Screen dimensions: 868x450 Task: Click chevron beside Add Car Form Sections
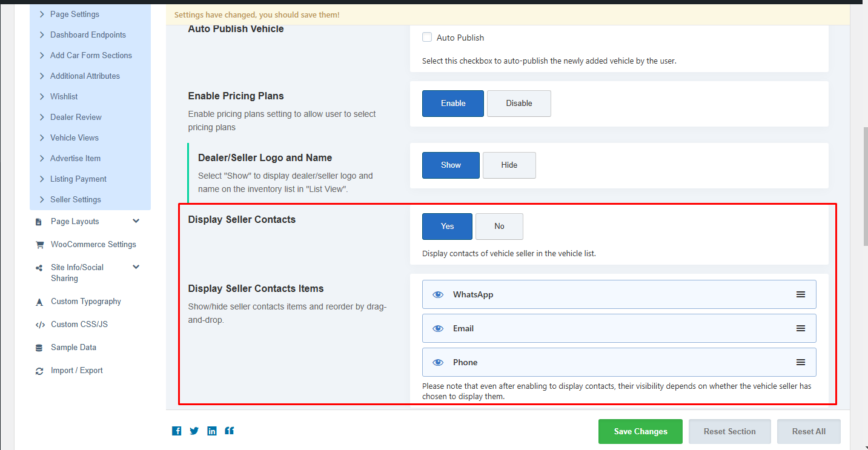pos(42,55)
